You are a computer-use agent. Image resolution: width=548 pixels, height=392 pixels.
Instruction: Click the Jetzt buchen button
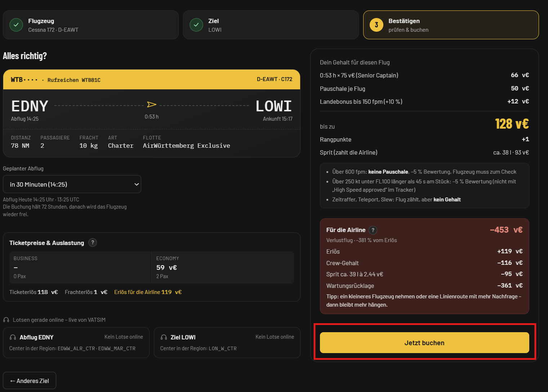pyautogui.click(x=424, y=343)
